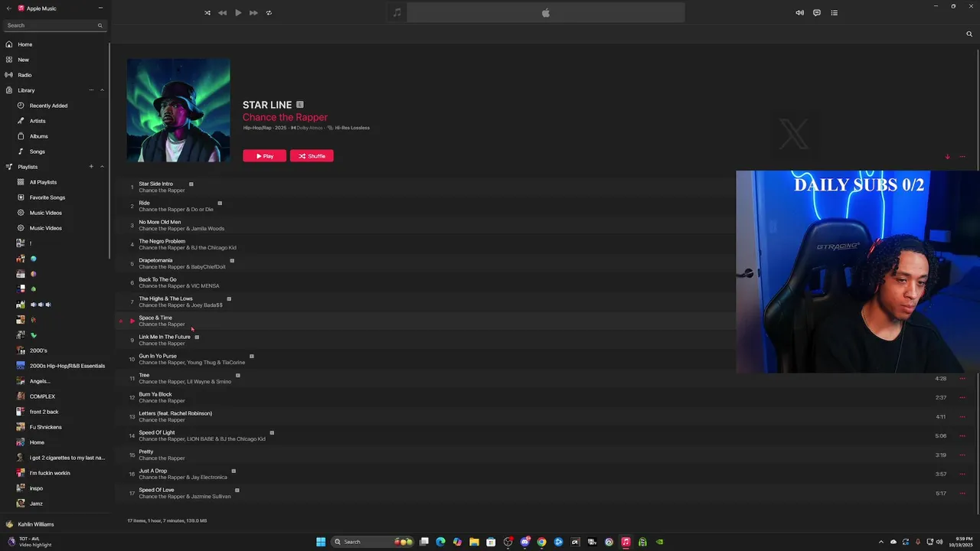Select the track No More Old Men
980x551 pixels.
pos(547,225)
